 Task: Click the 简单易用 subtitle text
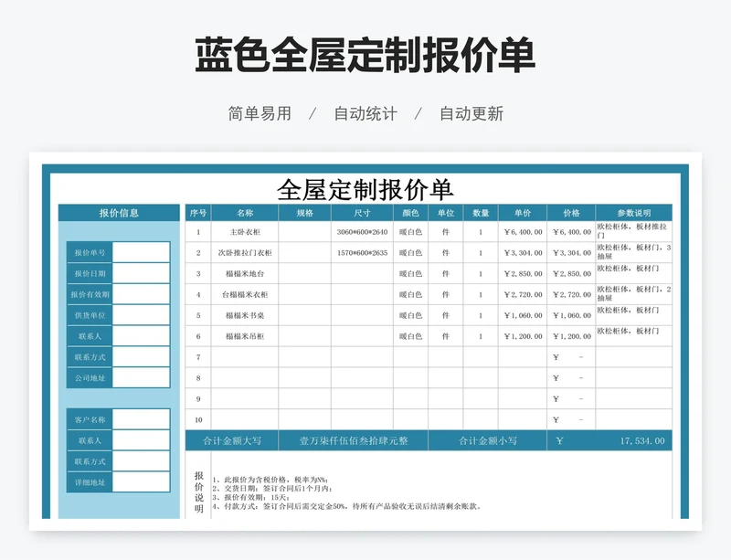click(x=260, y=114)
